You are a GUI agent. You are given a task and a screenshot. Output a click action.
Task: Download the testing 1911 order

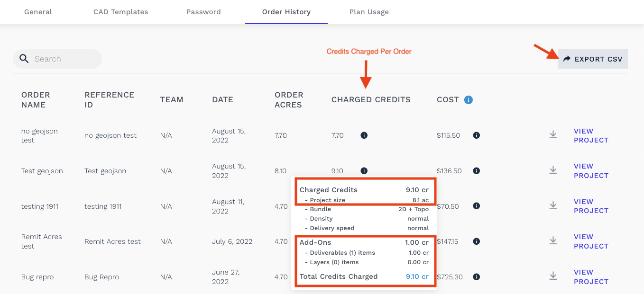553,205
